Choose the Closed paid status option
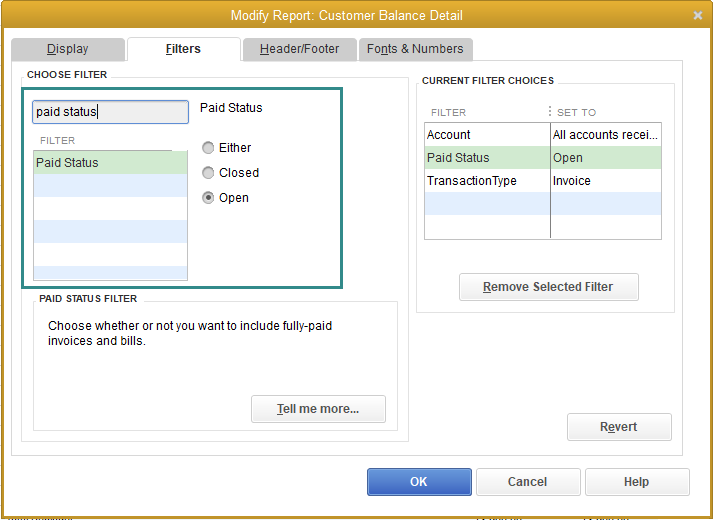The image size is (714, 520). tap(208, 173)
